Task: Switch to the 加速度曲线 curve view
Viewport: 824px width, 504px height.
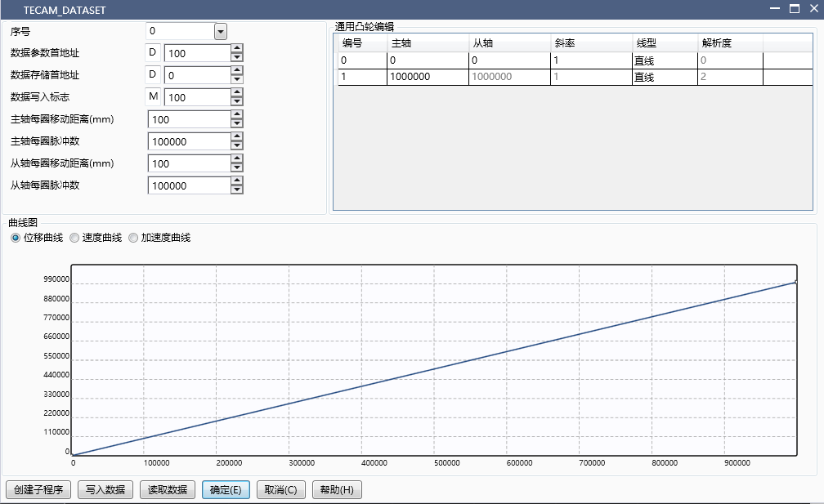Action: click(133, 238)
